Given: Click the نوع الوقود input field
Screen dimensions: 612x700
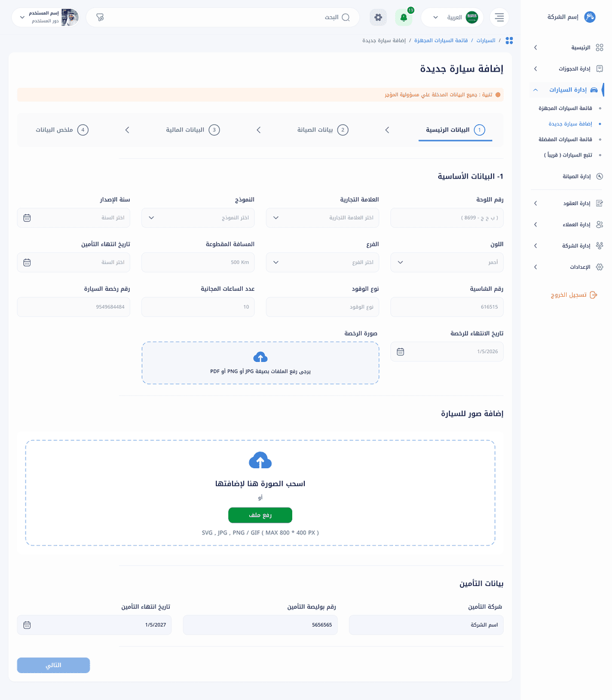Looking at the screenshot, I should pos(323,307).
